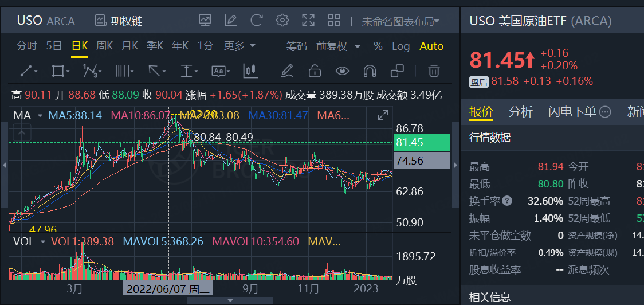
Task: Click the chart analysis icon in top toolbar
Action: (205, 20)
